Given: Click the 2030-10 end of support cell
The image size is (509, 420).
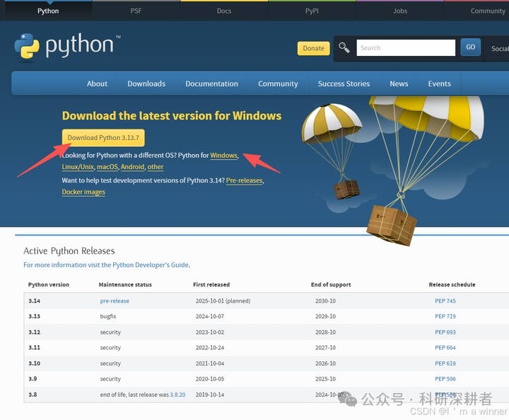Looking at the screenshot, I should [x=325, y=301].
